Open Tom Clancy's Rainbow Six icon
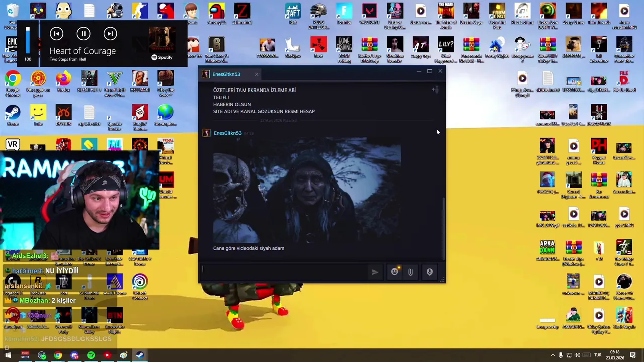Screen dimensions: 644x362 216,50
